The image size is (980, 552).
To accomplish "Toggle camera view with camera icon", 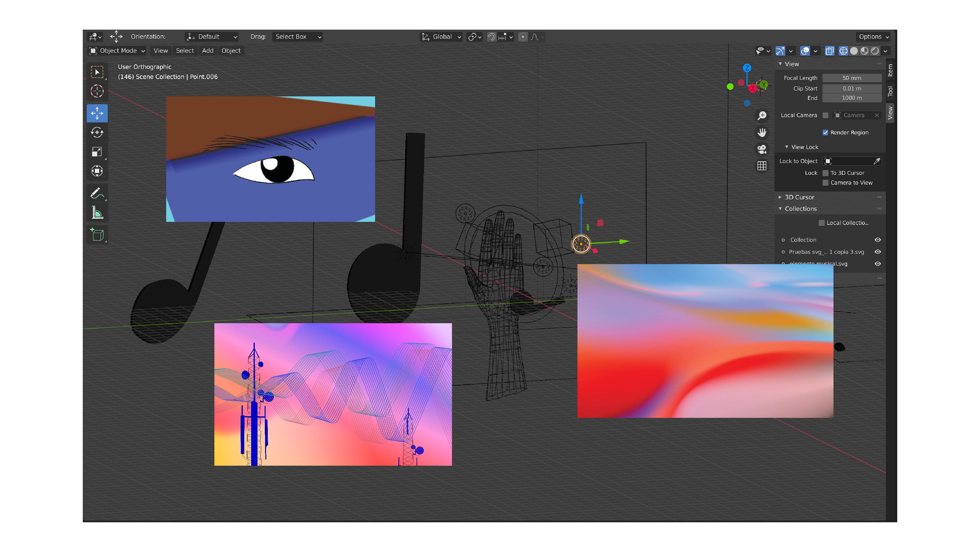I will click(762, 149).
